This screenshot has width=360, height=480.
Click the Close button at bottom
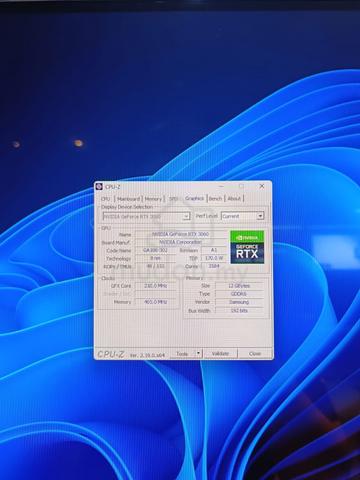[255, 354]
